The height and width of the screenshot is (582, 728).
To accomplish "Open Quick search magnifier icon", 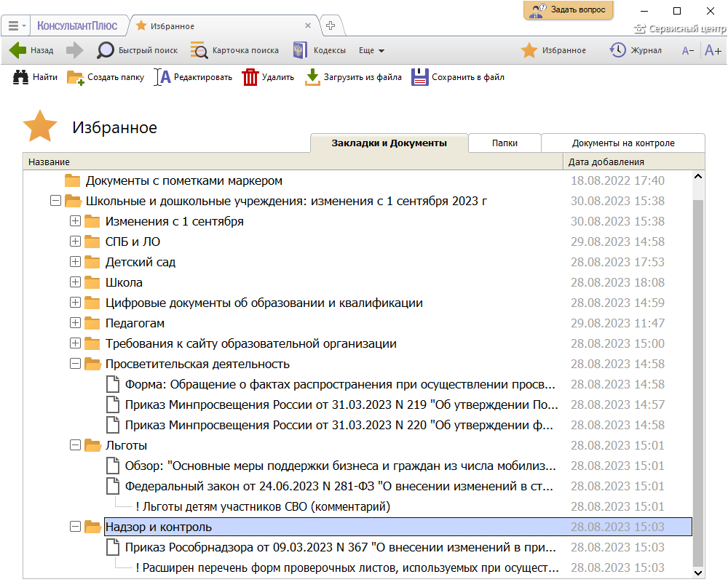I will [106, 50].
